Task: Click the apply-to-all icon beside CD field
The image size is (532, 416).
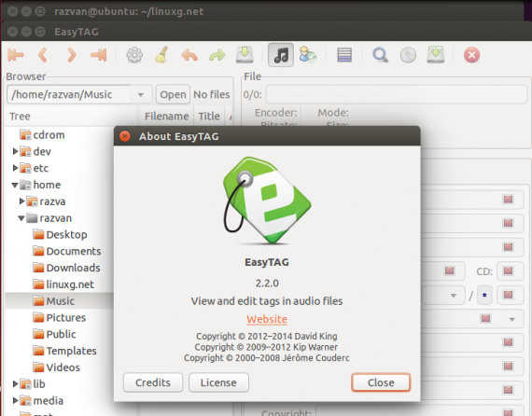Action: click(x=508, y=270)
